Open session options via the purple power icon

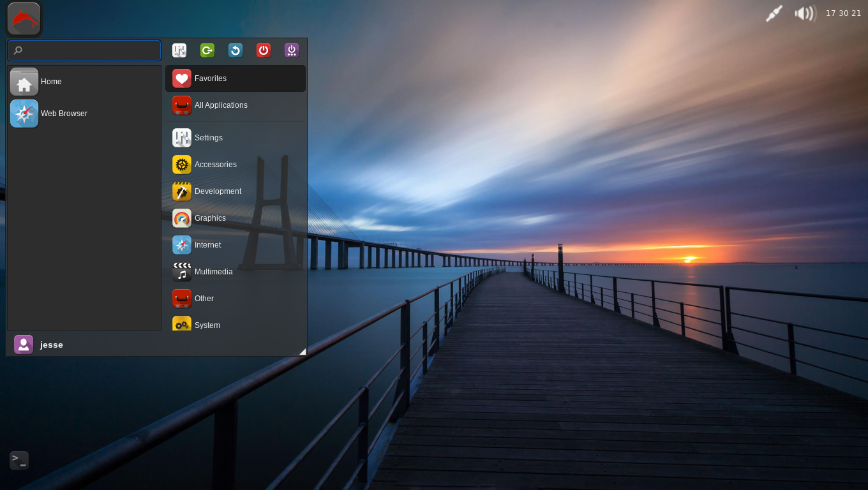[x=292, y=50]
